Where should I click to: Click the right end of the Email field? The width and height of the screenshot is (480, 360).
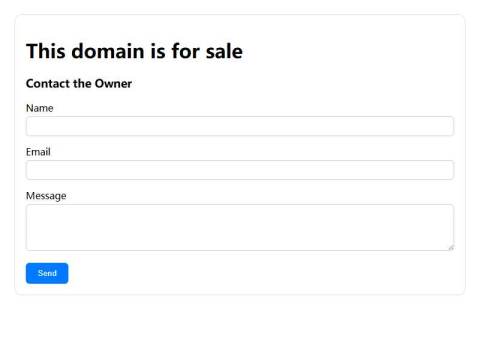(x=443, y=170)
